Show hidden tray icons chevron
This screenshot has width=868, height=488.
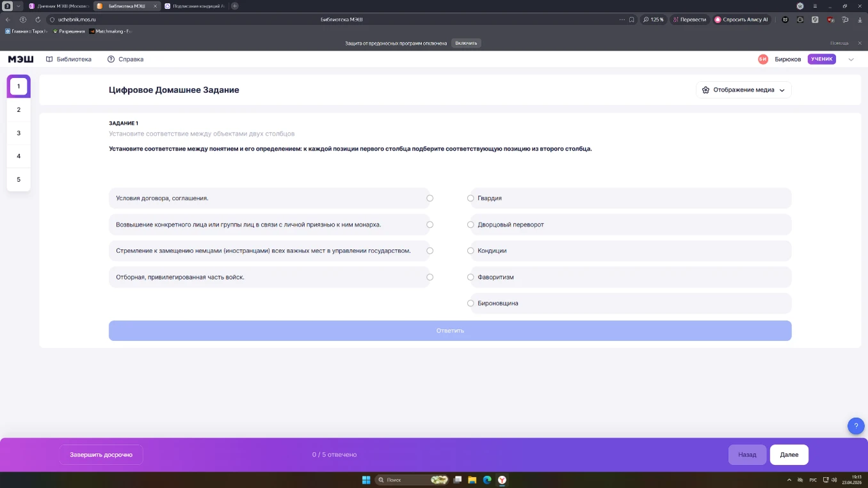click(x=789, y=480)
